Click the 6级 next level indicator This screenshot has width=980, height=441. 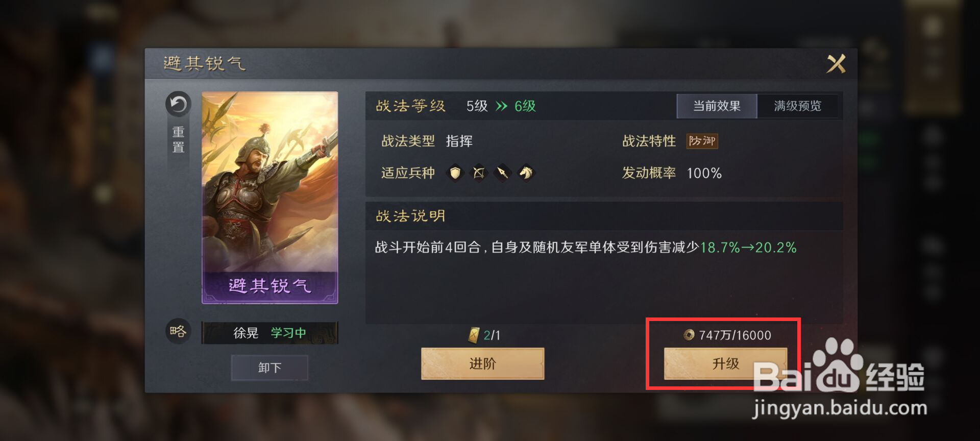coord(525,106)
